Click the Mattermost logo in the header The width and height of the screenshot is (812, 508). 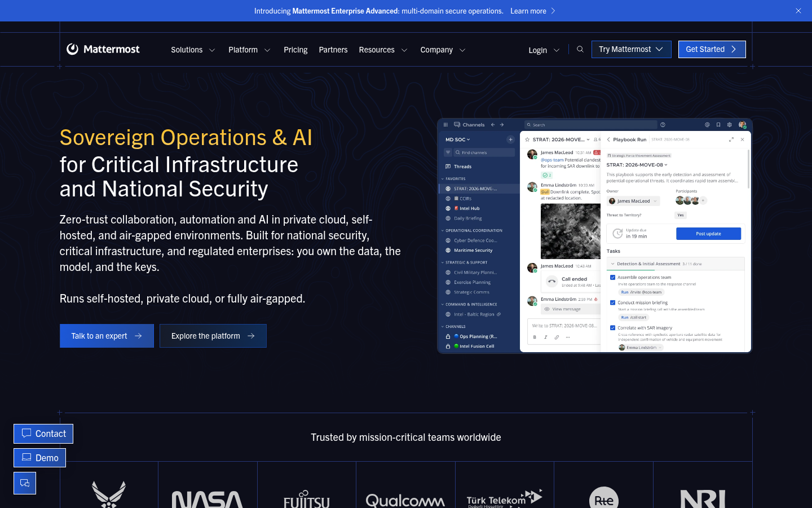pyautogui.click(x=103, y=49)
